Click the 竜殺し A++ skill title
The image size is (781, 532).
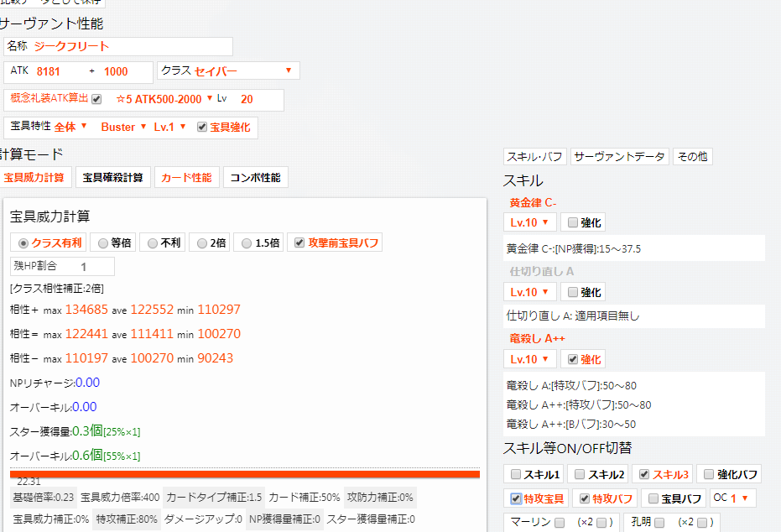tap(538, 339)
